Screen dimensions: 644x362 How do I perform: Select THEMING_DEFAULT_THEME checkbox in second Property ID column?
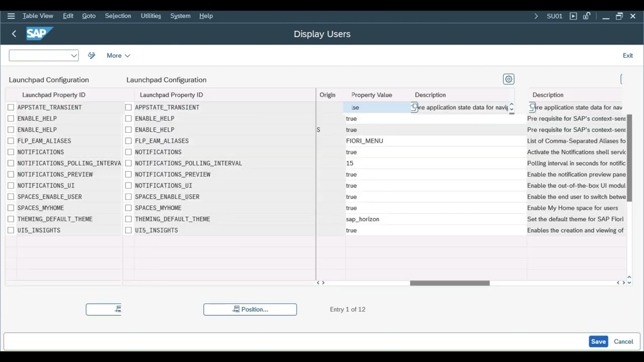click(128, 219)
